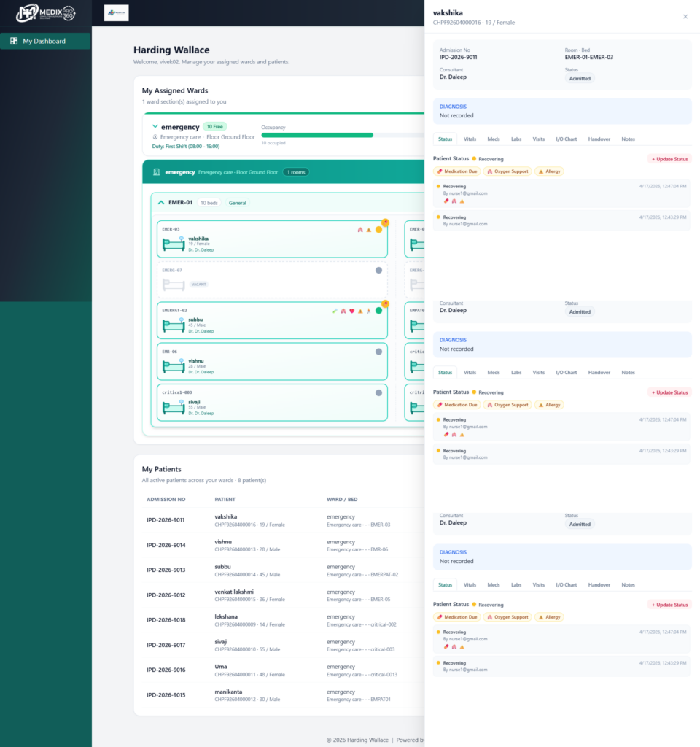The width and height of the screenshot is (700, 747).
Task: Close the vakshika patient details panel
Action: (x=685, y=17)
